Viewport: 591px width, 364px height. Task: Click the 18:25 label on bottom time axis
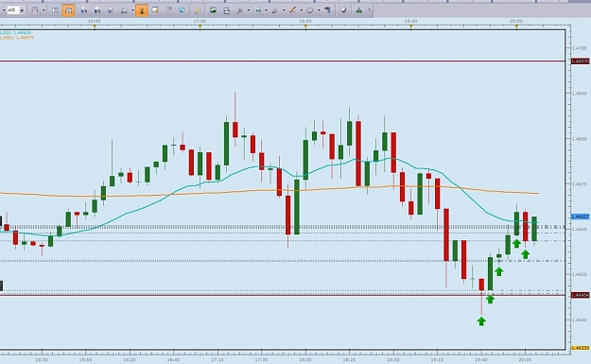[349, 360]
